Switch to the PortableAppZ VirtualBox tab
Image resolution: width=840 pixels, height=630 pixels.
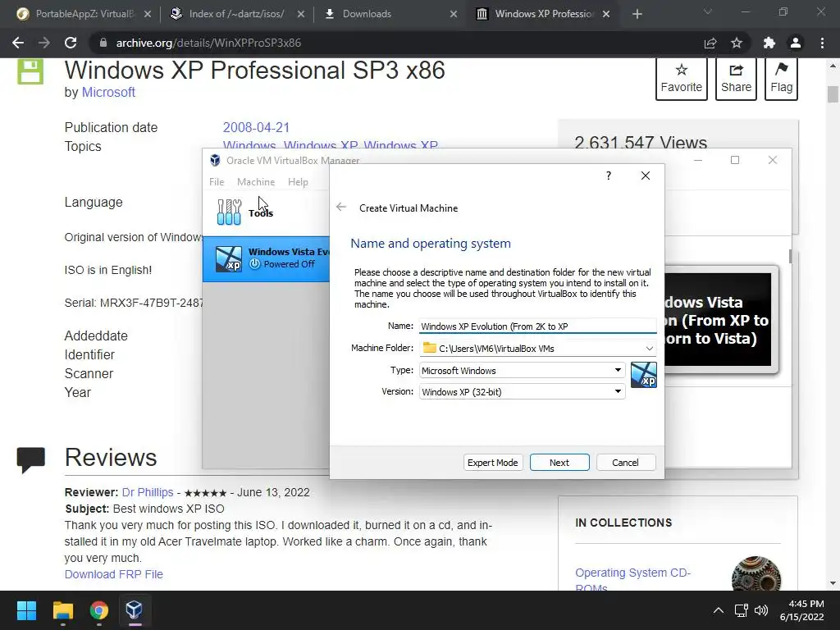pyautogui.click(x=84, y=14)
